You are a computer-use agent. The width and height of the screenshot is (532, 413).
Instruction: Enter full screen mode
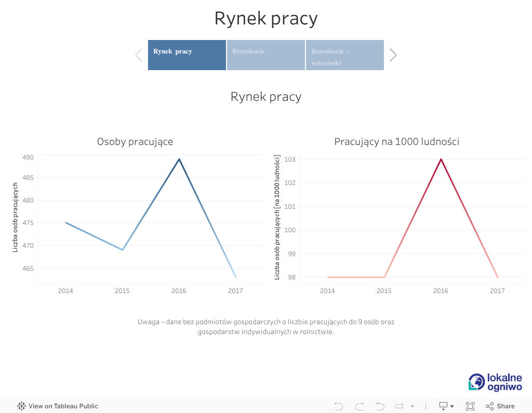click(470, 406)
